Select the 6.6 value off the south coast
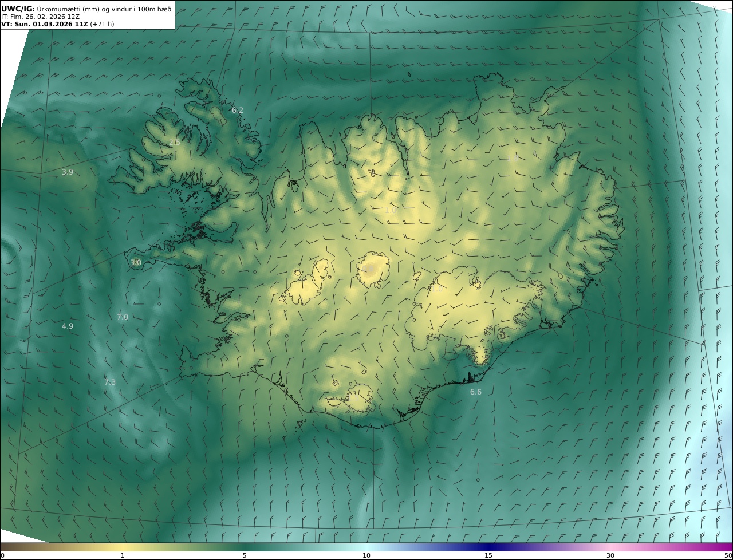This screenshot has height=560, width=733. coord(476,392)
